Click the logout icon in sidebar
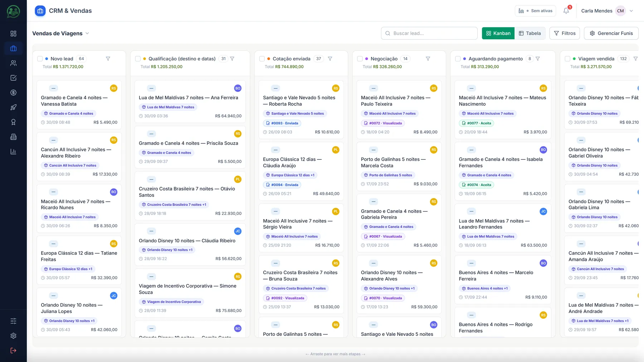 pos(13,351)
